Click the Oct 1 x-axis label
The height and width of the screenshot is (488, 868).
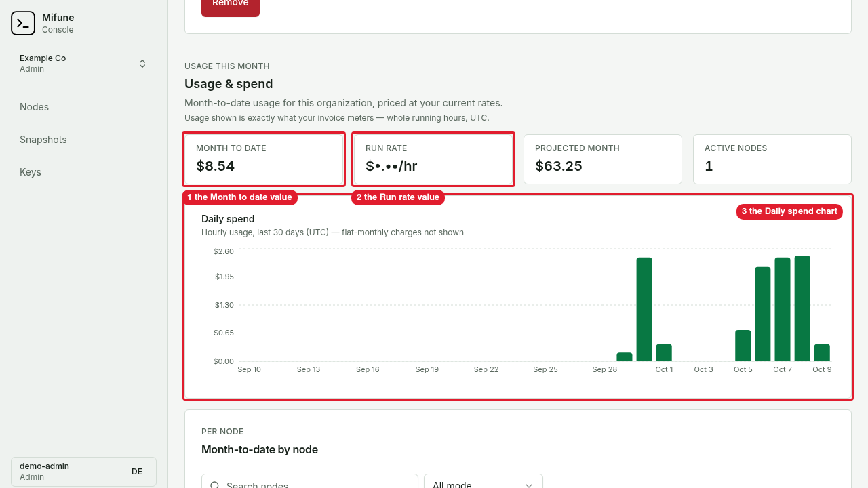[x=665, y=369]
